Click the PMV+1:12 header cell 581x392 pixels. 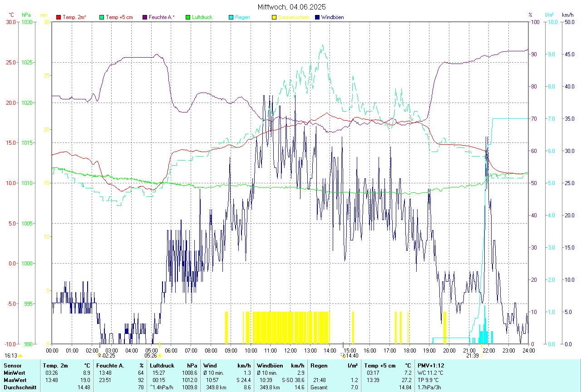(431, 365)
